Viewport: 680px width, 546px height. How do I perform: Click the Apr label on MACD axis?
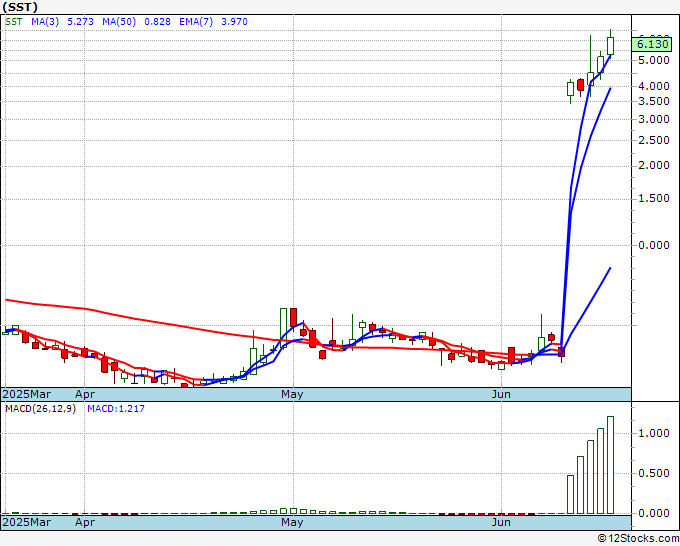coord(85,522)
